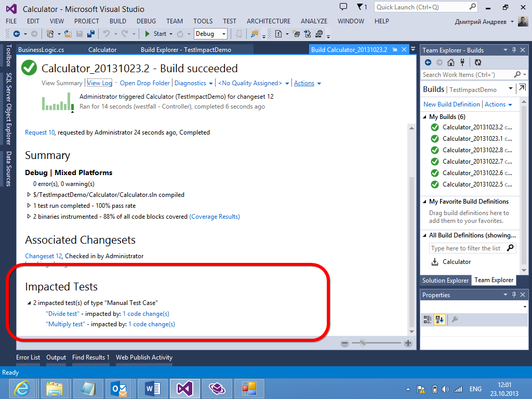532x399 pixels.
Task: Collapse the My Builds section
Action: 424,117
